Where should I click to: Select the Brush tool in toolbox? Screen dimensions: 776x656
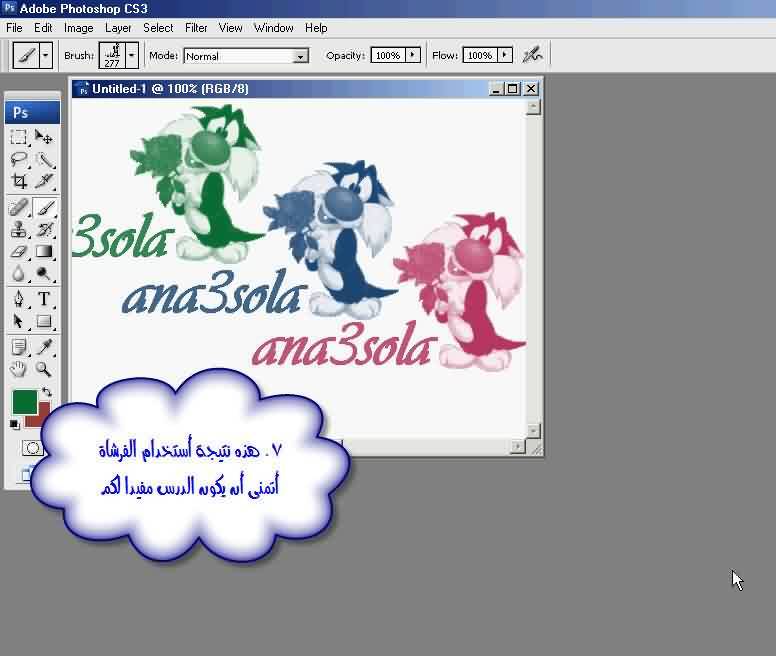click(44, 208)
